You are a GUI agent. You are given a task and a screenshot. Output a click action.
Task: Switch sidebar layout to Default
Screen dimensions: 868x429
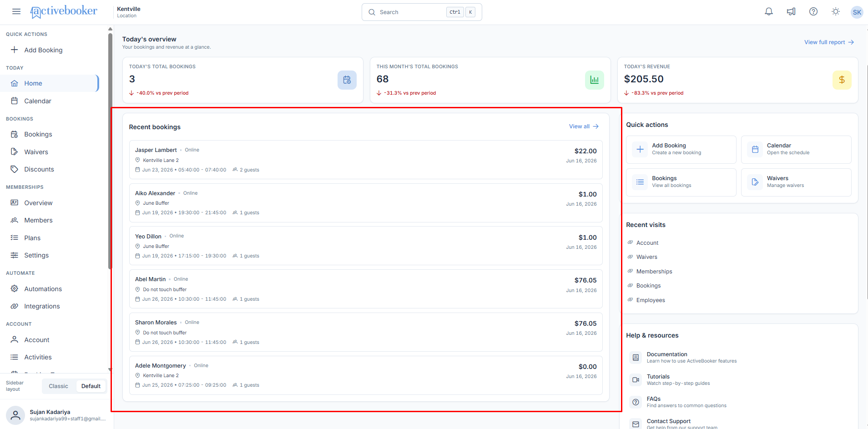(91, 386)
